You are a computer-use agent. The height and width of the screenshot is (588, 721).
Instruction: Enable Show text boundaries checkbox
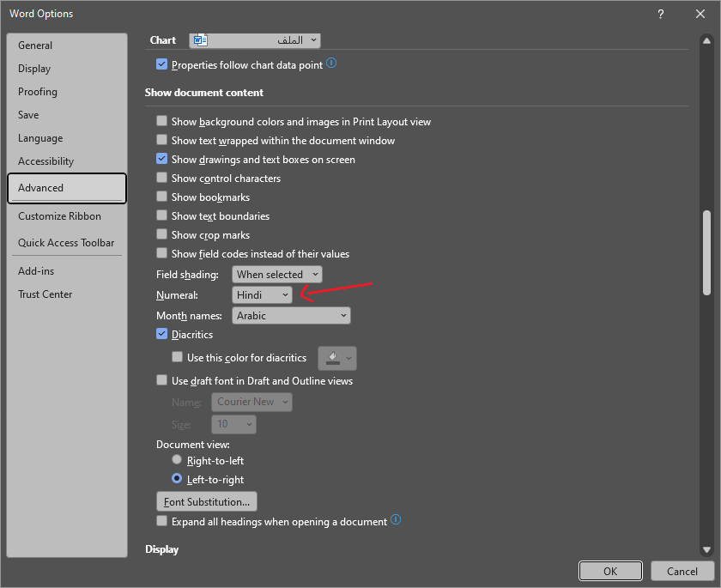pos(161,215)
